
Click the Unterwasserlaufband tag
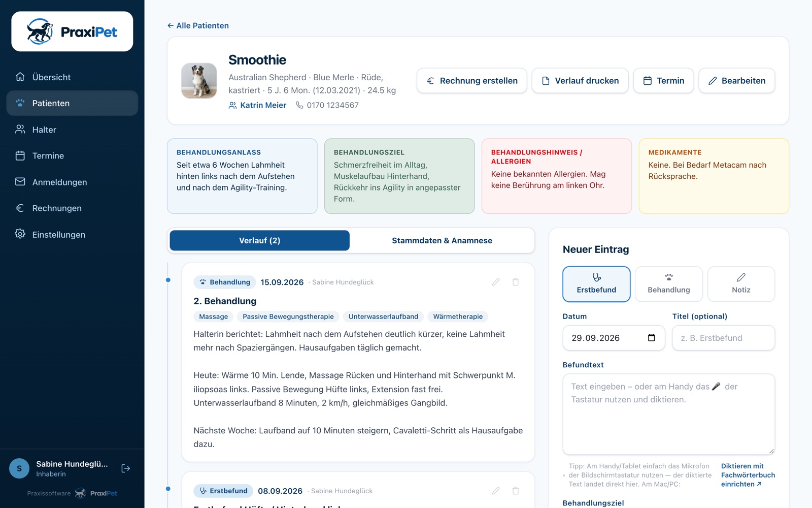point(383,316)
